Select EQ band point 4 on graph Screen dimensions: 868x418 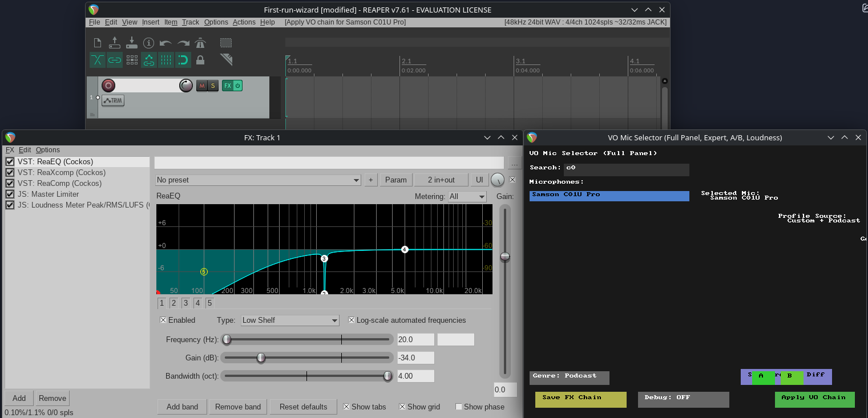pos(405,249)
